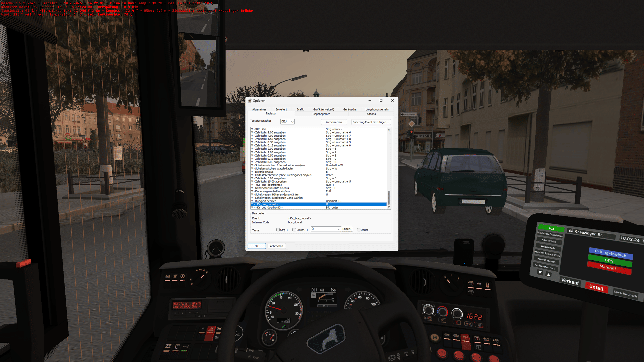Image resolution: width=644 pixels, height=362 pixels.
Task: Open the Tastatursprache DEU dropdown
Action: (x=287, y=122)
